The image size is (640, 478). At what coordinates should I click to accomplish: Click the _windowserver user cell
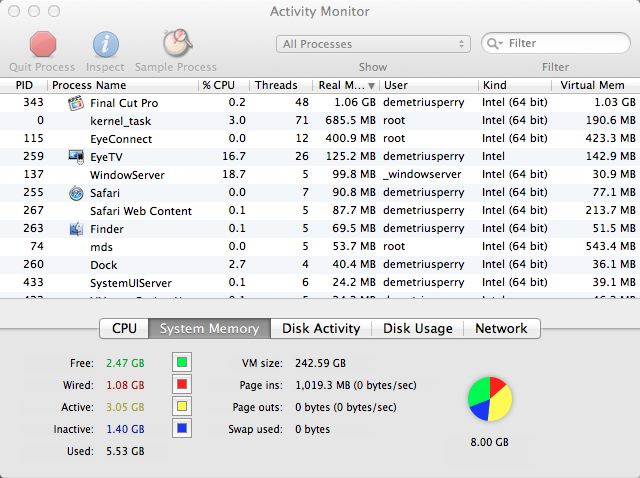[422, 175]
